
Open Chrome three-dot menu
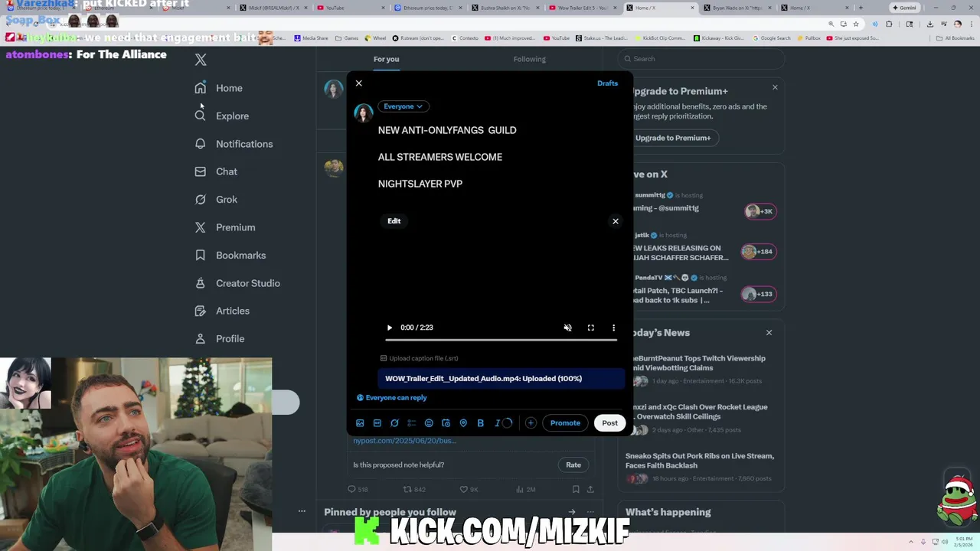(972, 24)
